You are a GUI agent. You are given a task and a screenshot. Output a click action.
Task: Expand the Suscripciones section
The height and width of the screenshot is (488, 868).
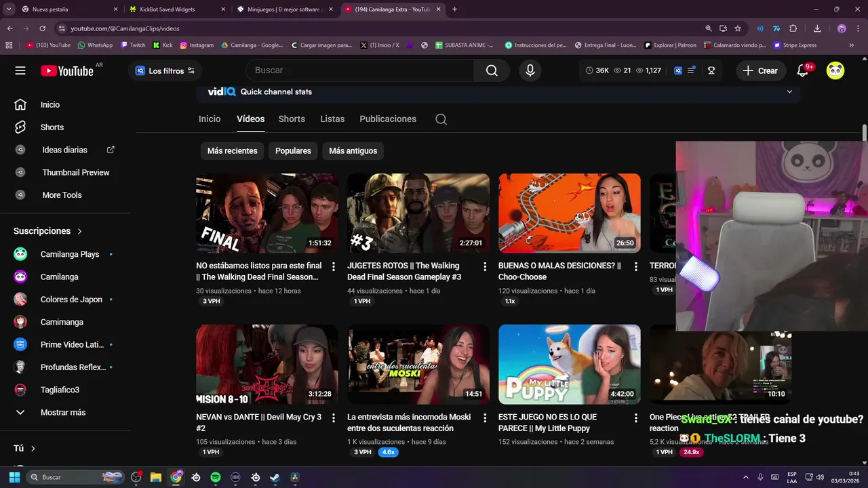pyautogui.click(x=47, y=231)
